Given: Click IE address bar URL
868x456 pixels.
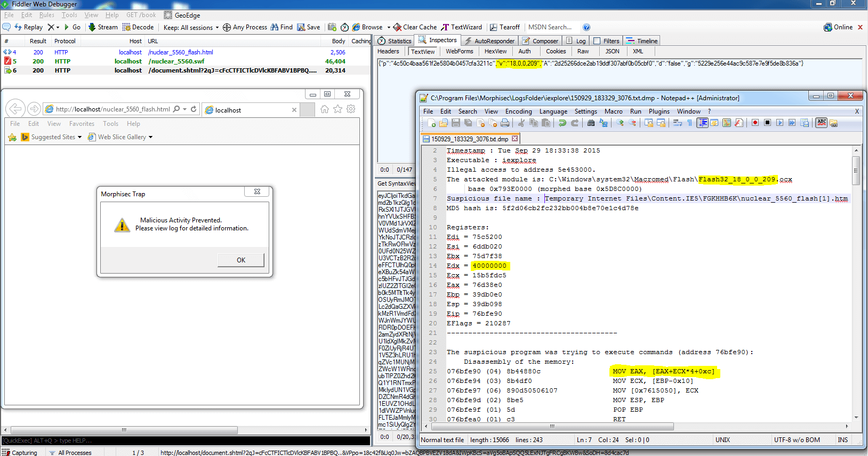Looking at the screenshot, I should pyautogui.click(x=113, y=109).
